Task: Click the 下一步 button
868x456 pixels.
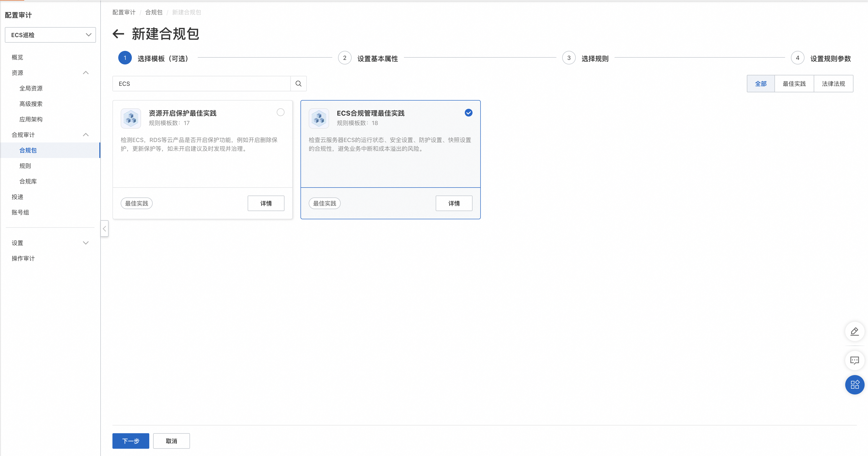Action: (x=131, y=441)
